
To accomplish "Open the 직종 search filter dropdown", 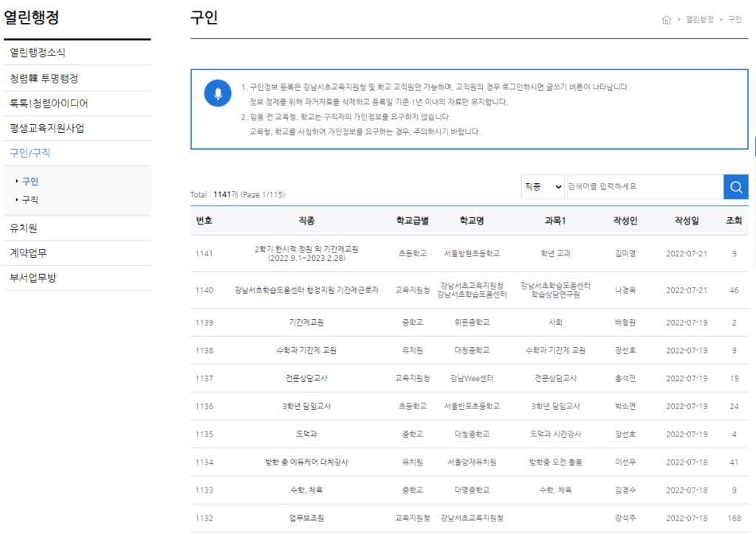I will click(543, 187).
